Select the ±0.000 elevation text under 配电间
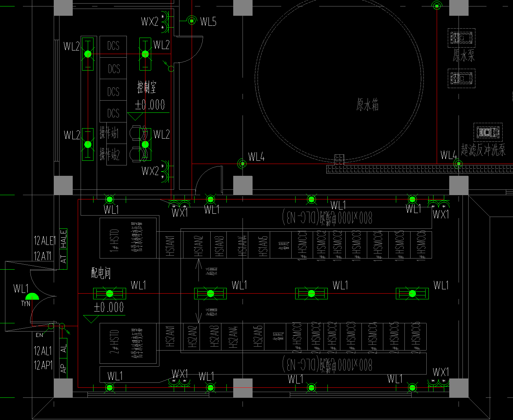 109,307
